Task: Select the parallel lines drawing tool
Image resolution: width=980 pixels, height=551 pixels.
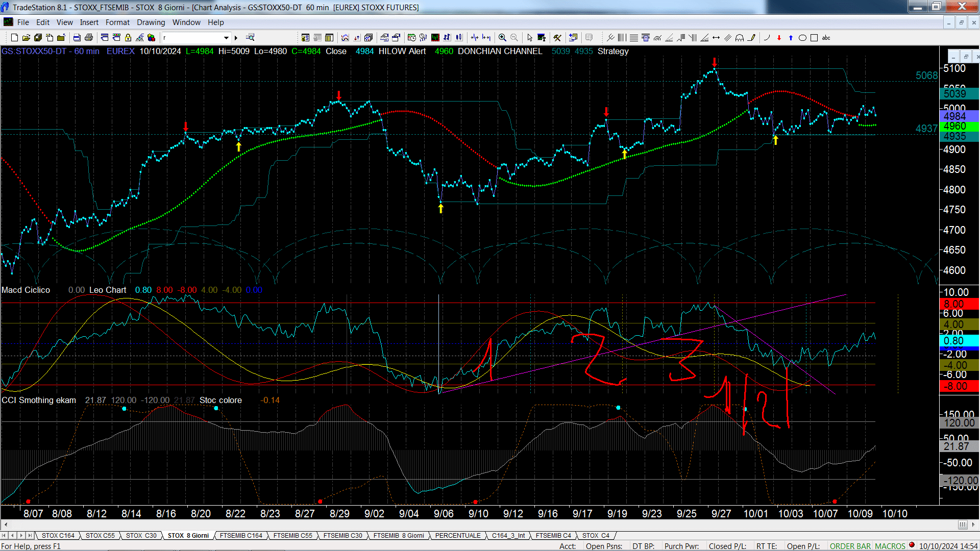Action: coord(728,37)
